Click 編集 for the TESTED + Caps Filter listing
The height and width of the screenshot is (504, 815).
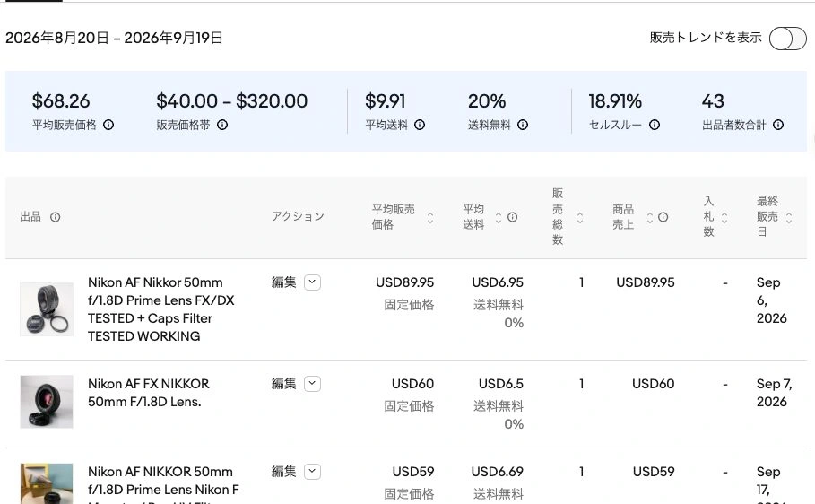[284, 282]
